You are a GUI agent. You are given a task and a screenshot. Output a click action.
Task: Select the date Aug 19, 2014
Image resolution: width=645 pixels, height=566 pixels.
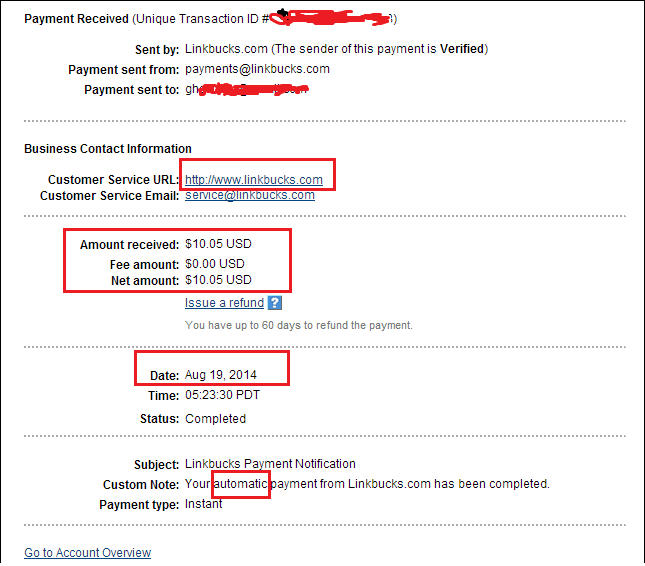(x=220, y=375)
